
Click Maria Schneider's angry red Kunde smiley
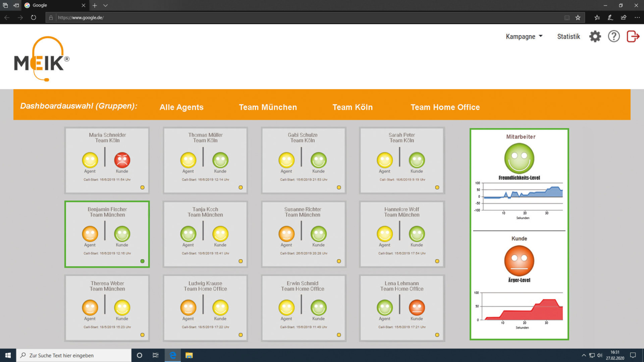[x=122, y=160]
